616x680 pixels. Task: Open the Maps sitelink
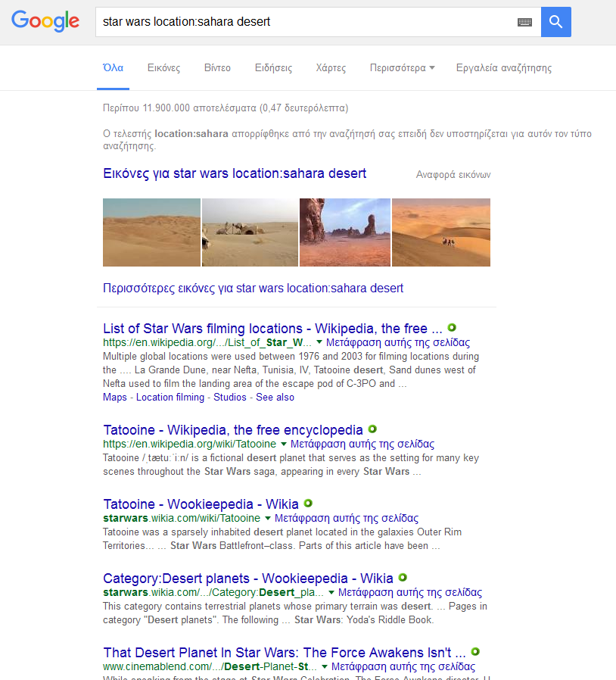coord(115,398)
